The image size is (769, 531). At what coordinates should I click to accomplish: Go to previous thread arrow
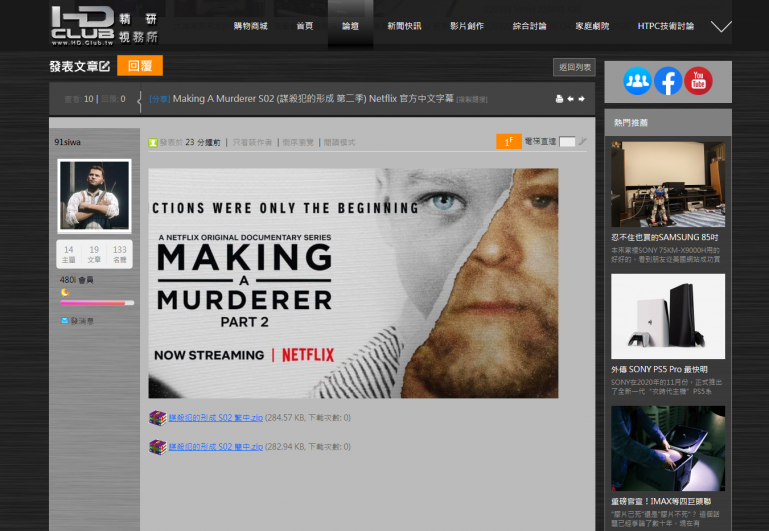click(x=570, y=99)
